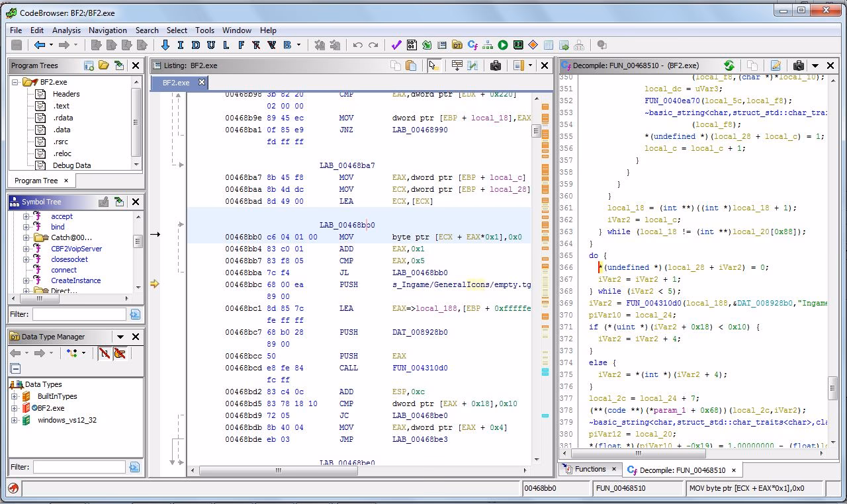The height and width of the screenshot is (504, 847).
Task: Collapse all data types minus icon
Action: tap(15, 368)
